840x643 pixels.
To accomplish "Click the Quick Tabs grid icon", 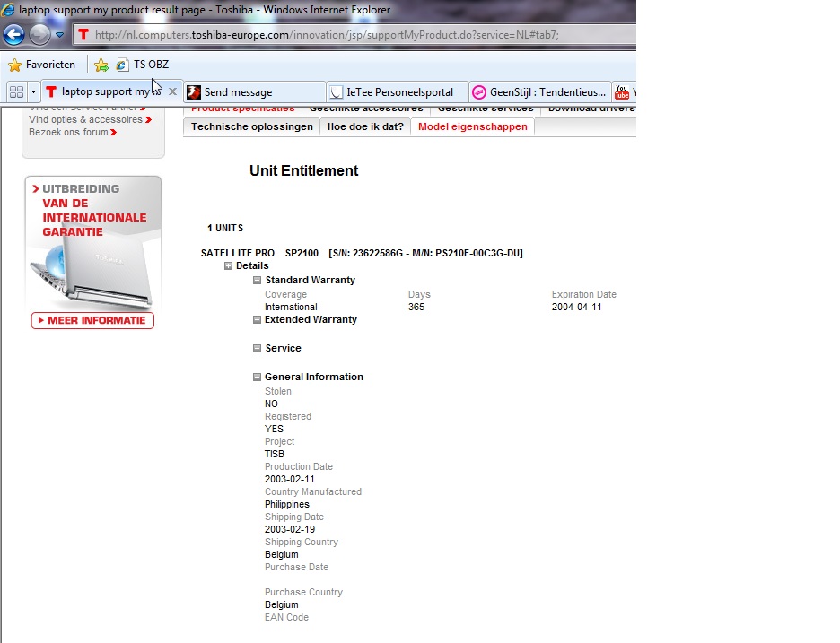I will (17, 92).
